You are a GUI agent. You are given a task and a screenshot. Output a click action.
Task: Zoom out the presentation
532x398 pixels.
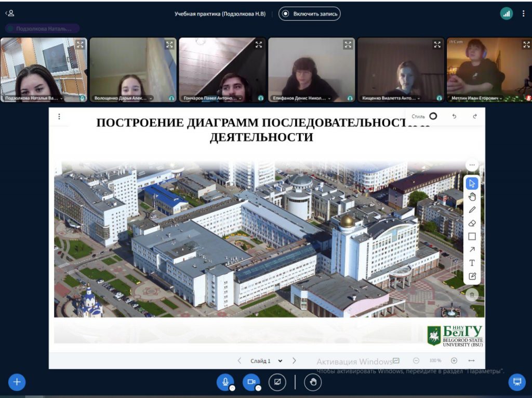416,361
